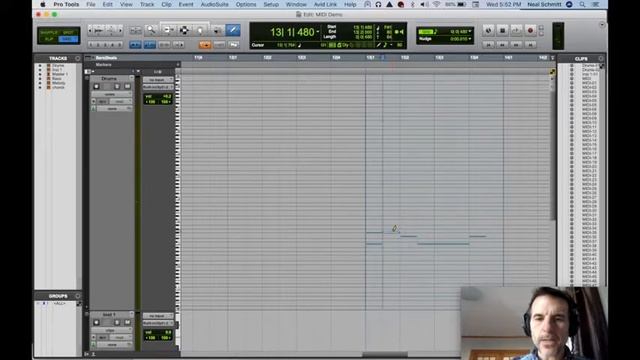Hide Drums in the Tracks list
Screen dimensions: 640x360
(x=40, y=66)
